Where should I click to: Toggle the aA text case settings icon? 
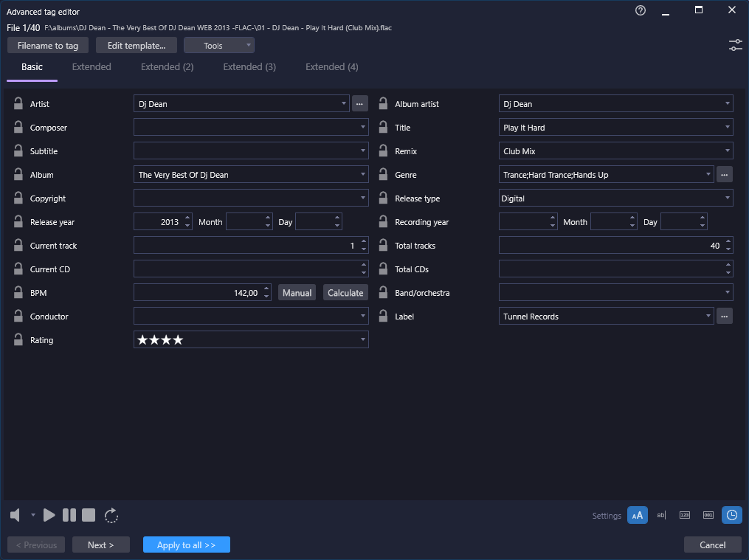(x=638, y=515)
